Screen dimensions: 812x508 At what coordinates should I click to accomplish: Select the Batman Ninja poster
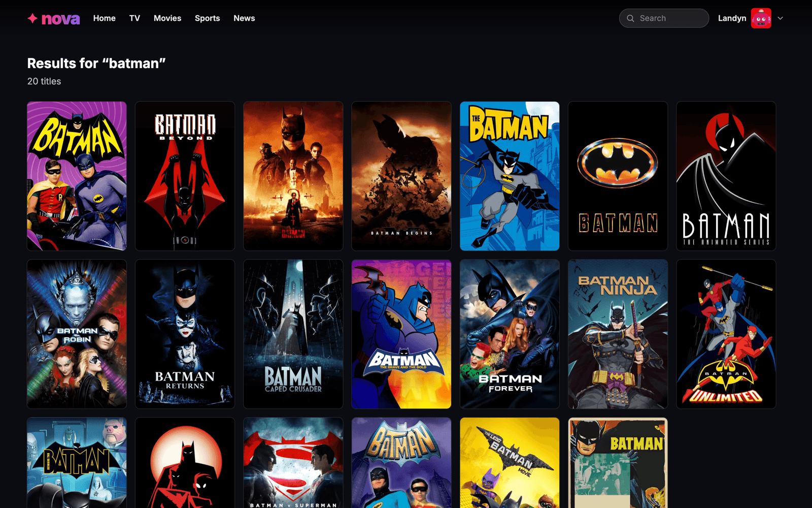pyautogui.click(x=618, y=334)
